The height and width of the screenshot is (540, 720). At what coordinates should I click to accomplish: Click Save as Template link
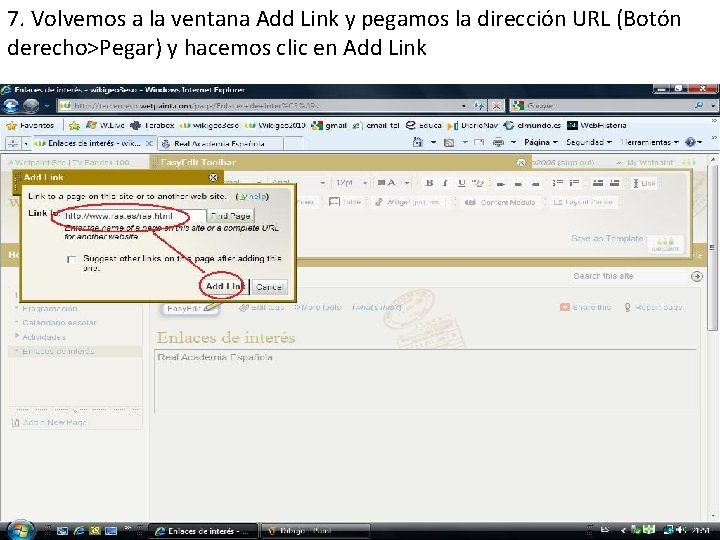(x=607, y=238)
